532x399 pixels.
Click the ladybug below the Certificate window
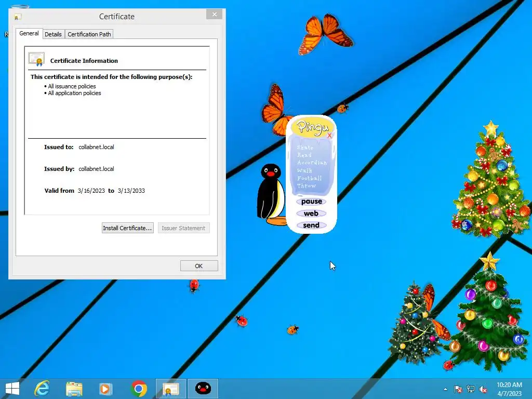tap(194, 285)
